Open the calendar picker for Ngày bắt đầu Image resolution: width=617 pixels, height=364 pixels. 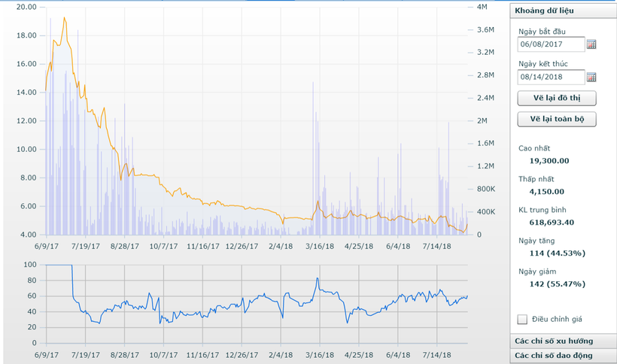[591, 44]
